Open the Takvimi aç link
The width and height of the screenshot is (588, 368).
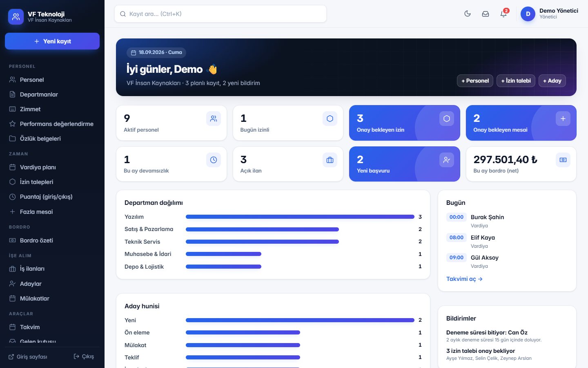(464, 279)
